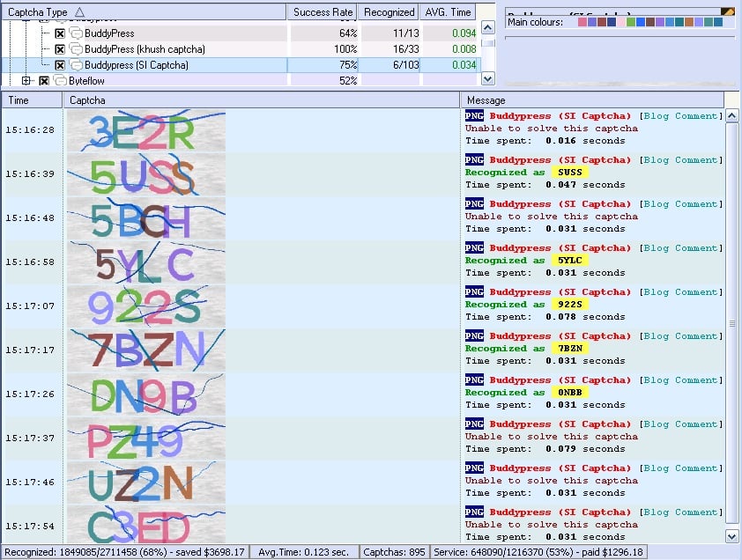Click the Time column header in log

(32, 100)
